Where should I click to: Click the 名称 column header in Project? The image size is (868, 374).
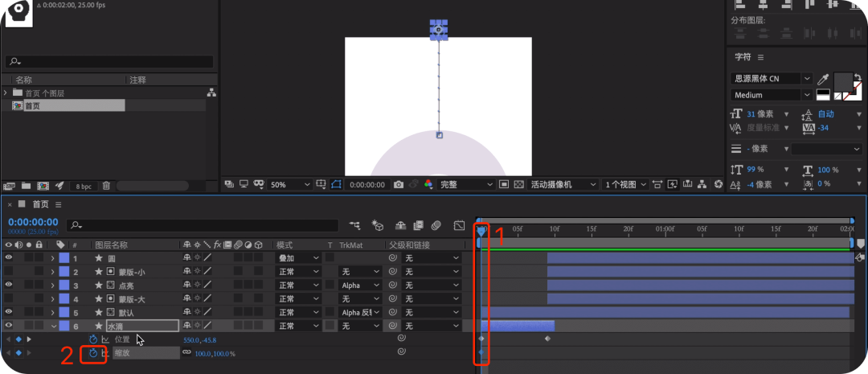pyautogui.click(x=24, y=80)
